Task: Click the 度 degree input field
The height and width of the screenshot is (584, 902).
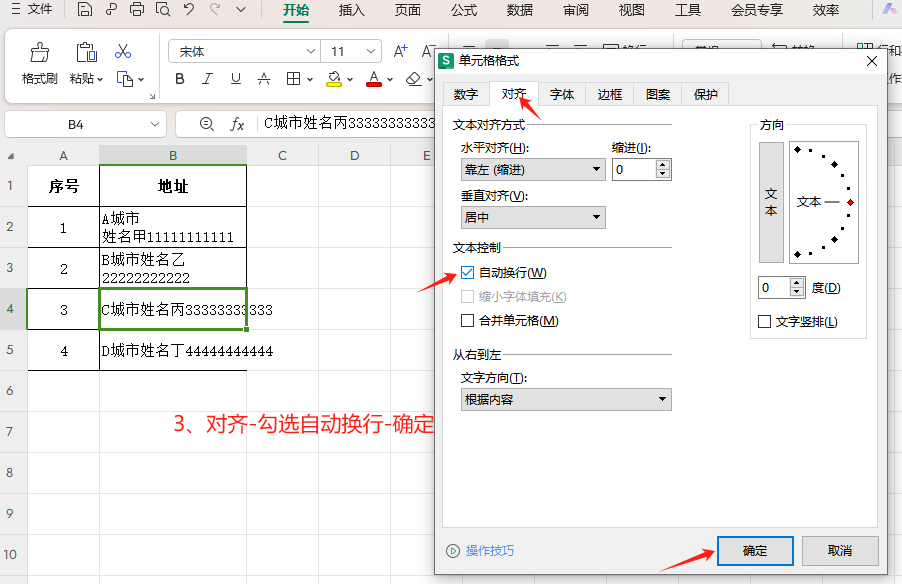Action: (774, 288)
